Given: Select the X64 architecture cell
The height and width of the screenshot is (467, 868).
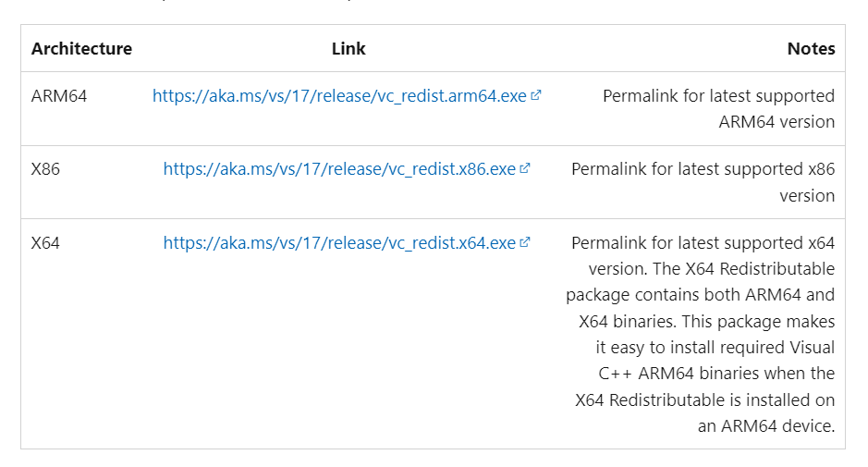Looking at the screenshot, I should coord(45,242).
